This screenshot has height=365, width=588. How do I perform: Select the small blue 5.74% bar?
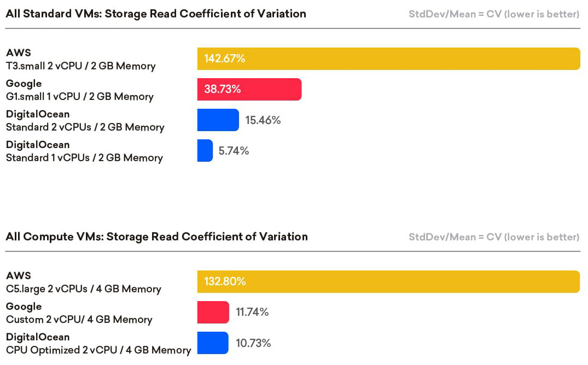[x=205, y=151]
